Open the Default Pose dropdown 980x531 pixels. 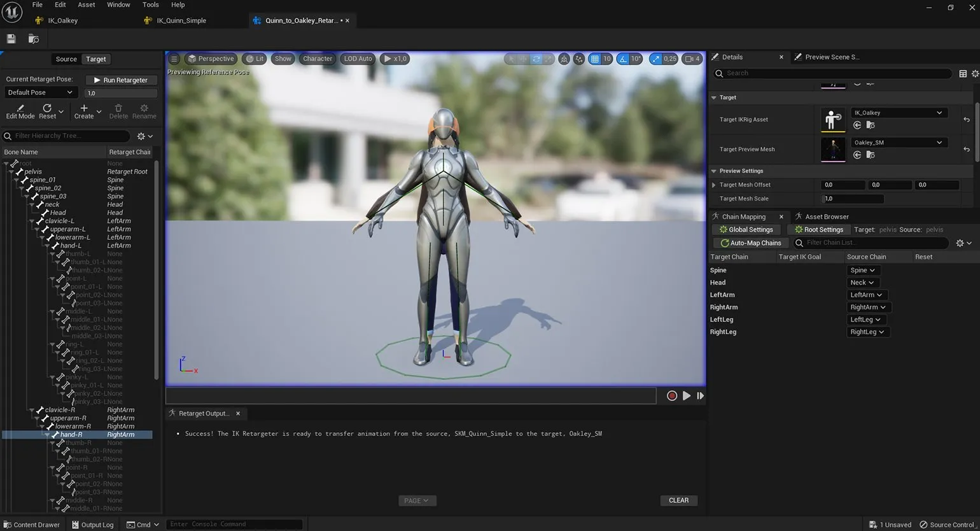(41, 92)
